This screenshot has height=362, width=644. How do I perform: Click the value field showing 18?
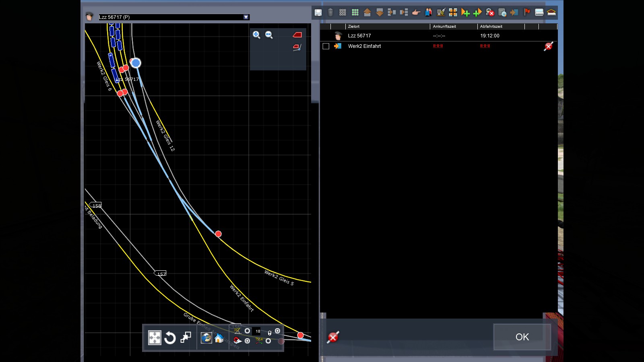[258, 331]
